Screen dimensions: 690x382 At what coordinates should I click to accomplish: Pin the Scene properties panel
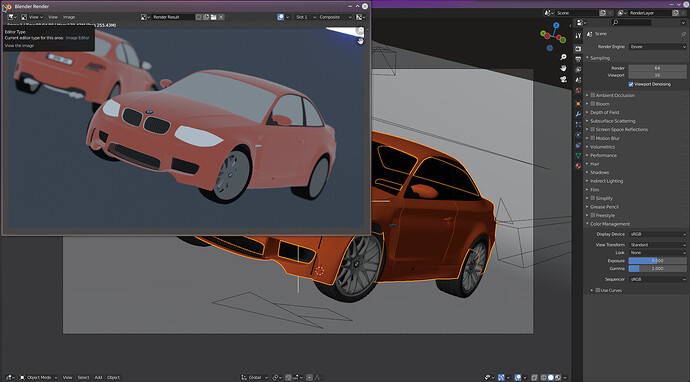(683, 34)
